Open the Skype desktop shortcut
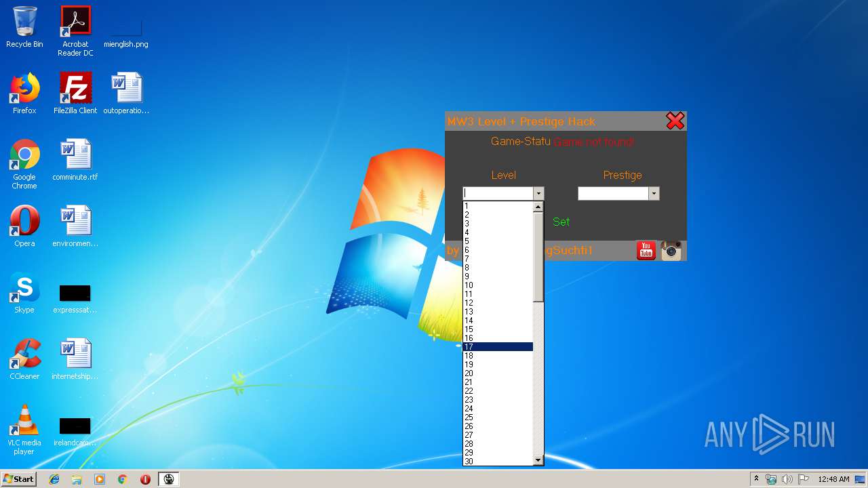This screenshot has width=868, height=488. click(24, 293)
